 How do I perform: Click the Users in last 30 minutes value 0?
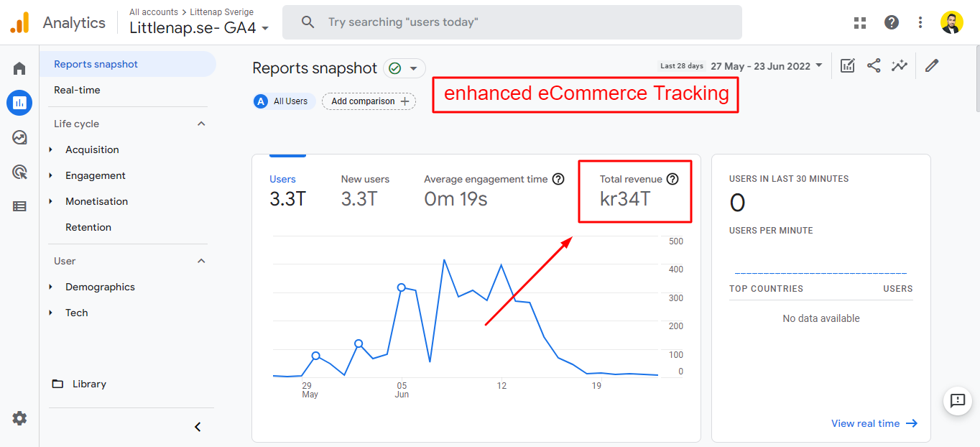click(x=737, y=203)
